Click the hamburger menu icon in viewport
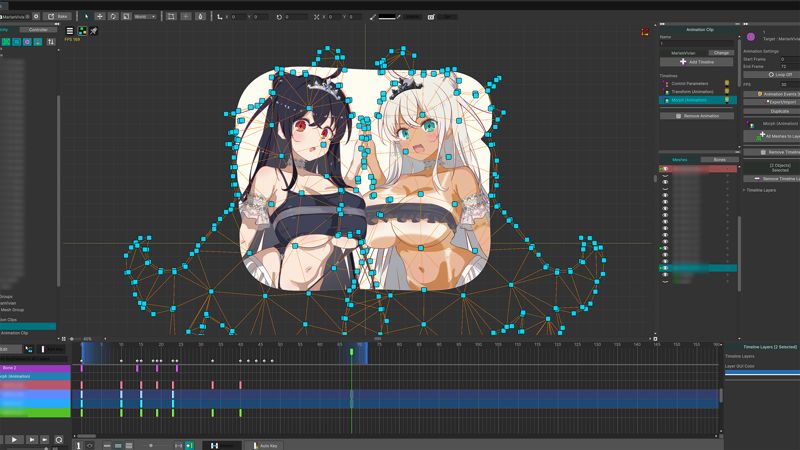Viewport: 800px width, 450px height. click(x=70, y=31)
